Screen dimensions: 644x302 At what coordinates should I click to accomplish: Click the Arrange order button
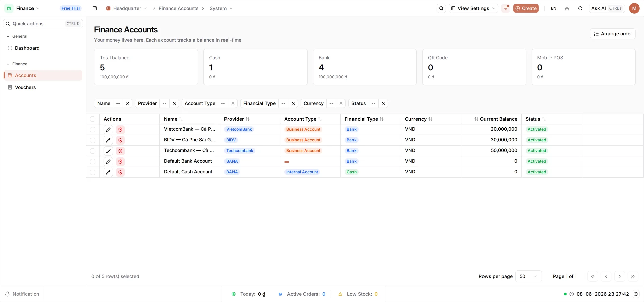[613, 34]
